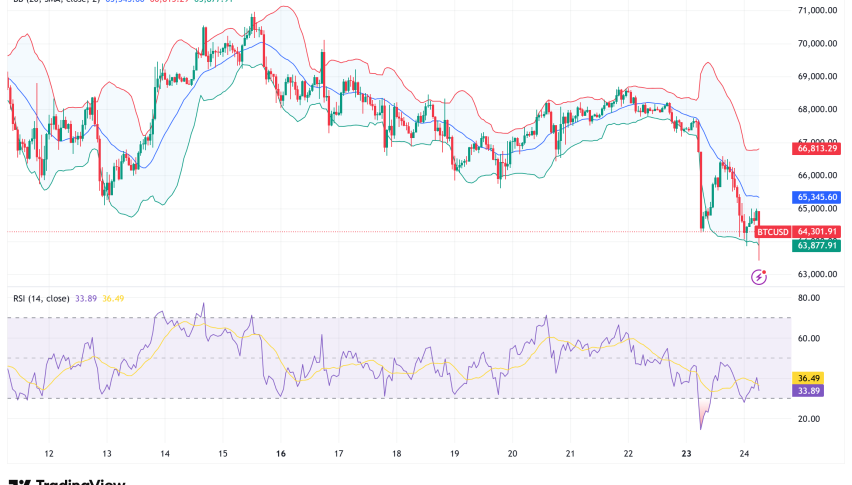Click the red 64,301.91 current price label

(x=818, y=232)
